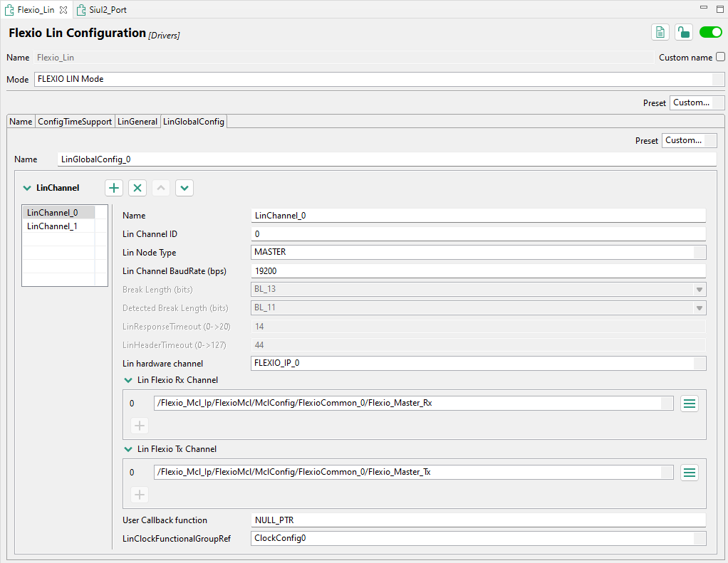Move LinChannel down with the down-arrow icon
This screenshot has width=728, height=563.
[x=184, y=187]
